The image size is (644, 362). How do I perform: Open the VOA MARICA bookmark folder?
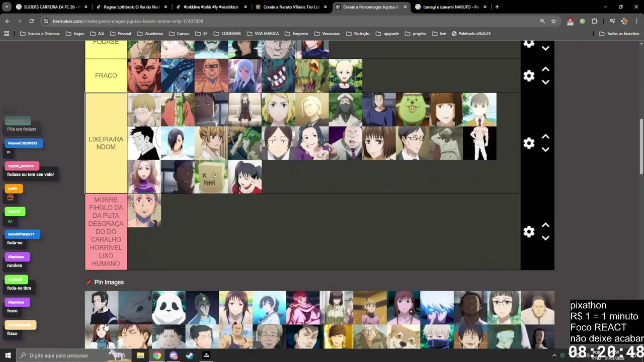click(263, 33)
